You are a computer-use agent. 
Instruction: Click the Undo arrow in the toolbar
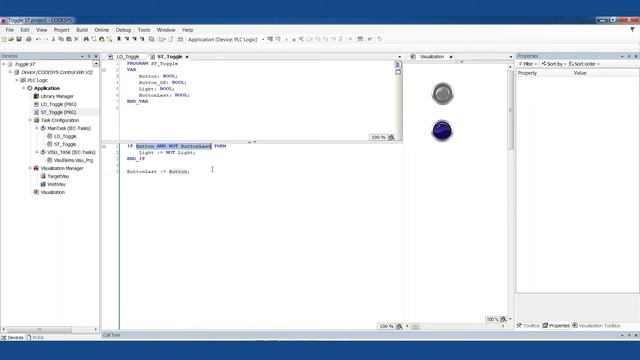(x=38, y=39)
